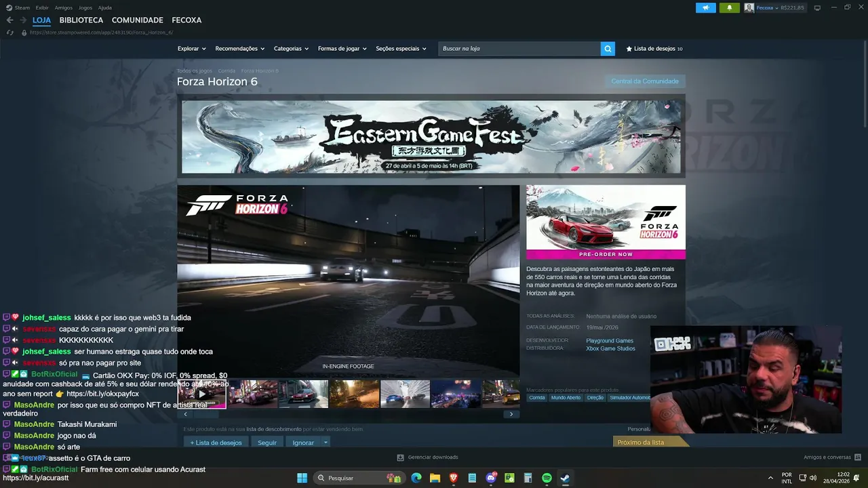This screenshot has height=488, width=868.
Task: Show hidden system tray icons
Action: tap(770, 478)
